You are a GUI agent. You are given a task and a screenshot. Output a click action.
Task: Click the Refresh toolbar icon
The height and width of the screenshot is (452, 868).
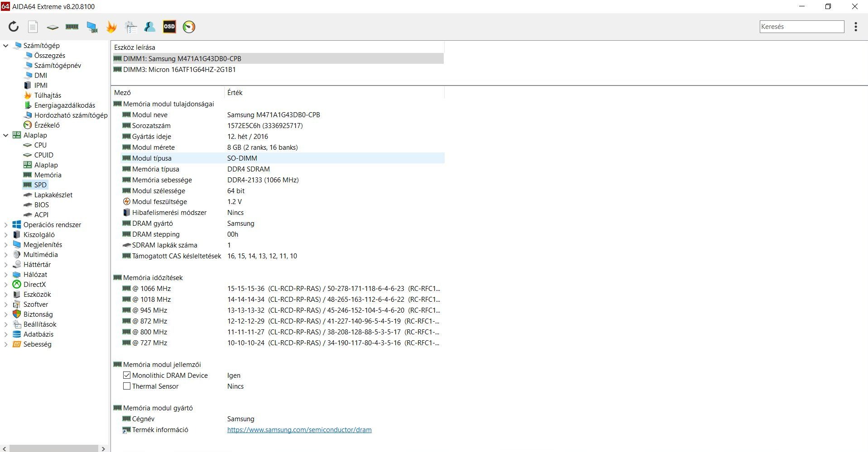point(14,27)
